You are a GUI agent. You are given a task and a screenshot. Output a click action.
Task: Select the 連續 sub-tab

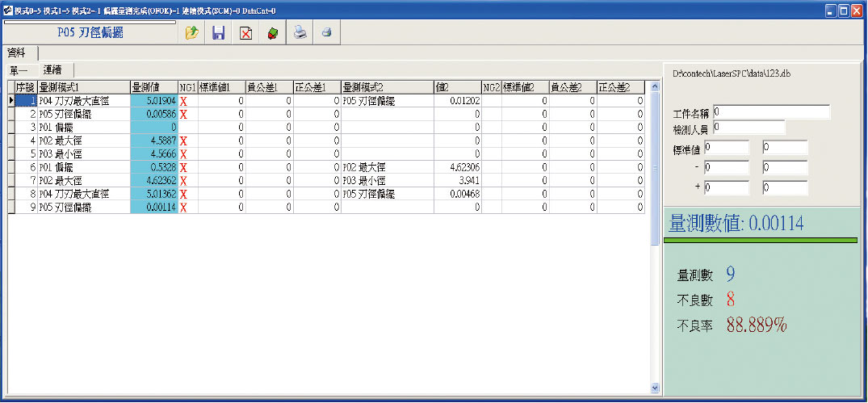(53, 69)
